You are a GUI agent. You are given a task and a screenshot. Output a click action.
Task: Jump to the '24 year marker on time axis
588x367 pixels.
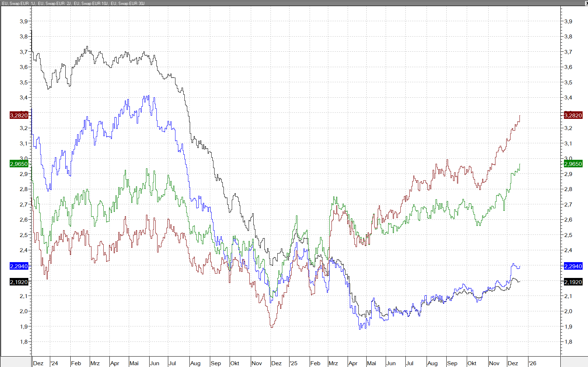[54, 363]
